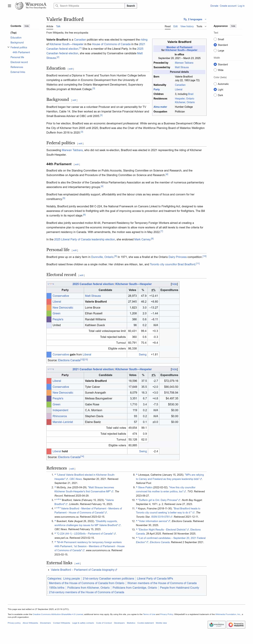The height and width of the screenshot is (644, 253).
Task: Select Standard width option
Action: tap(215, 64)
